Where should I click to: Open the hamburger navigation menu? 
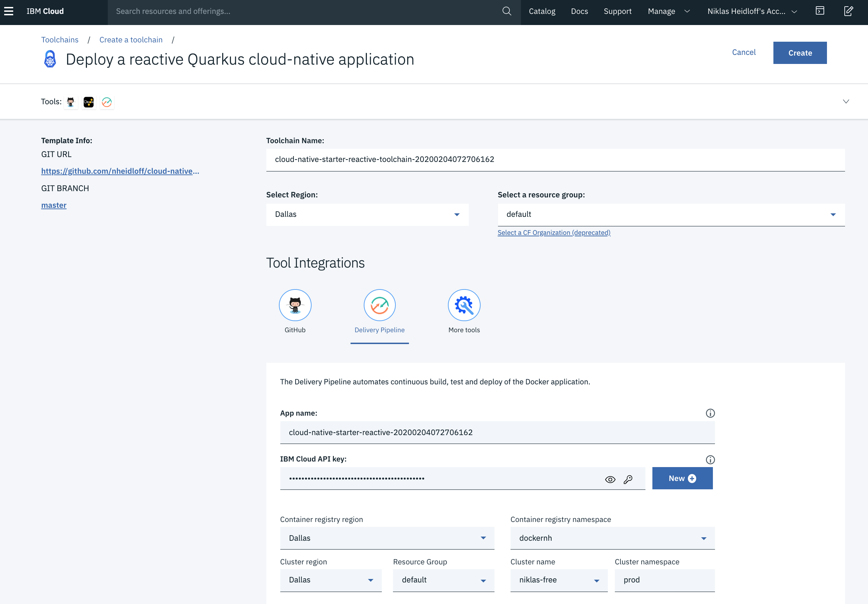pyautogui.click(x=9, y=11)
